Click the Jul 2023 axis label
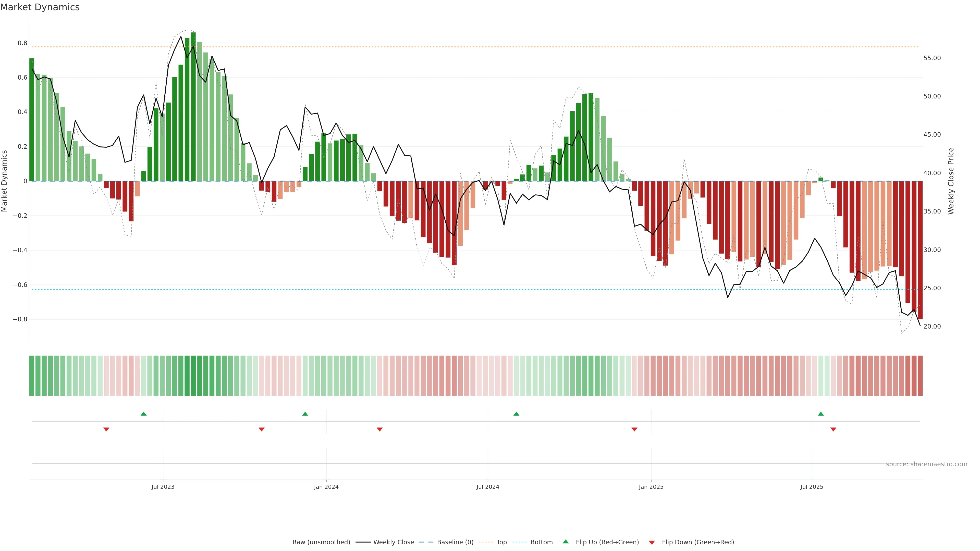 [163, 487]
